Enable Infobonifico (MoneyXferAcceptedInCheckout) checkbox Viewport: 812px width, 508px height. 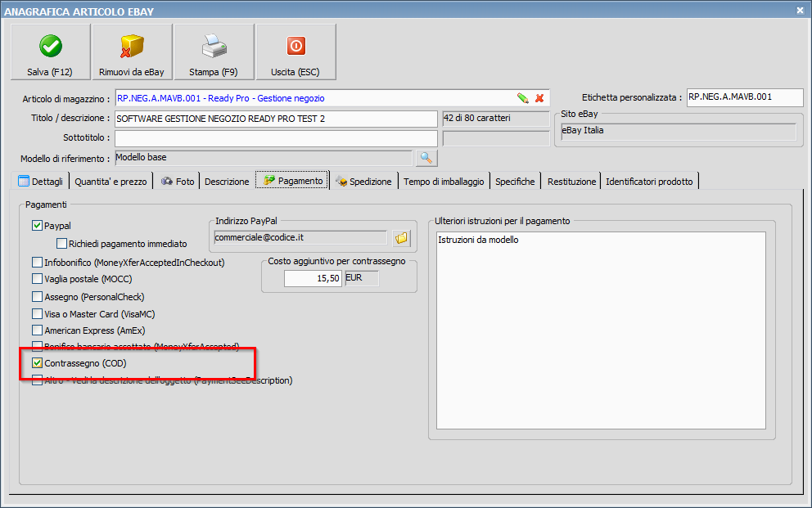(x=37, y=263)
